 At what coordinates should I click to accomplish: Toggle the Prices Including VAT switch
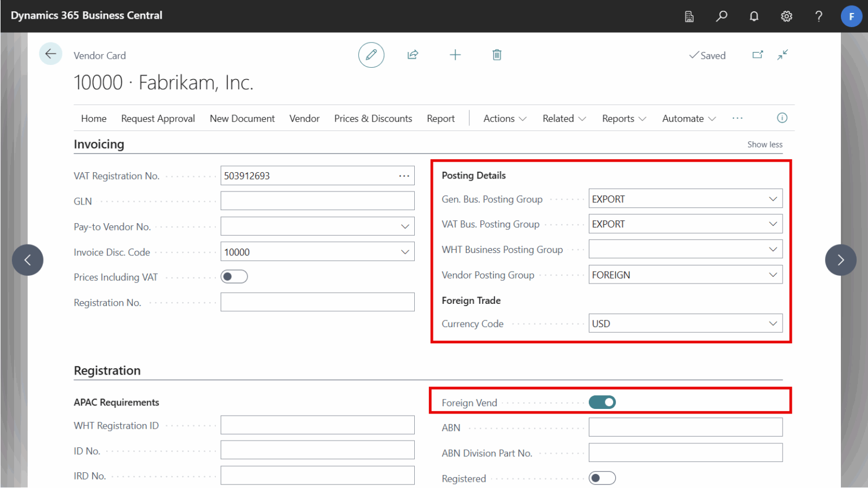pos(234,277)
